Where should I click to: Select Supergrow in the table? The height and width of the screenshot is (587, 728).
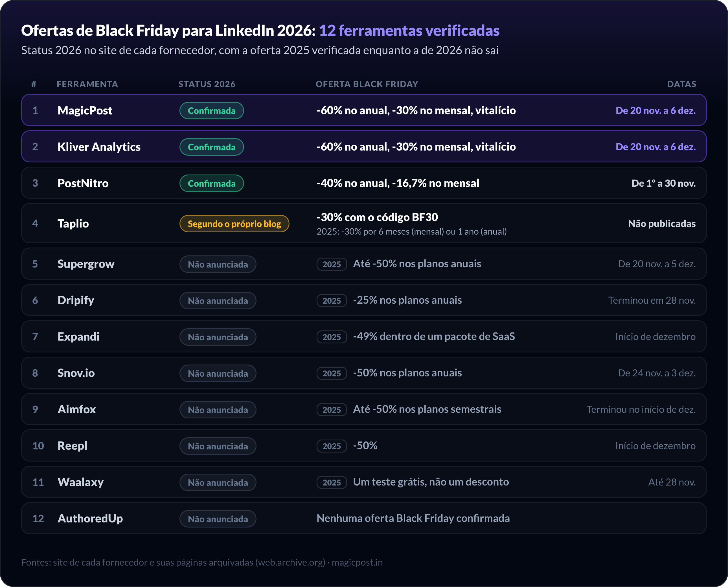86,264
